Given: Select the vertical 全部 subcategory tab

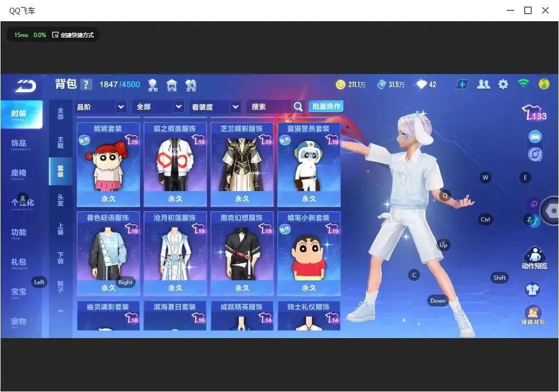Looking at the screenshot, I should (60, 113).
